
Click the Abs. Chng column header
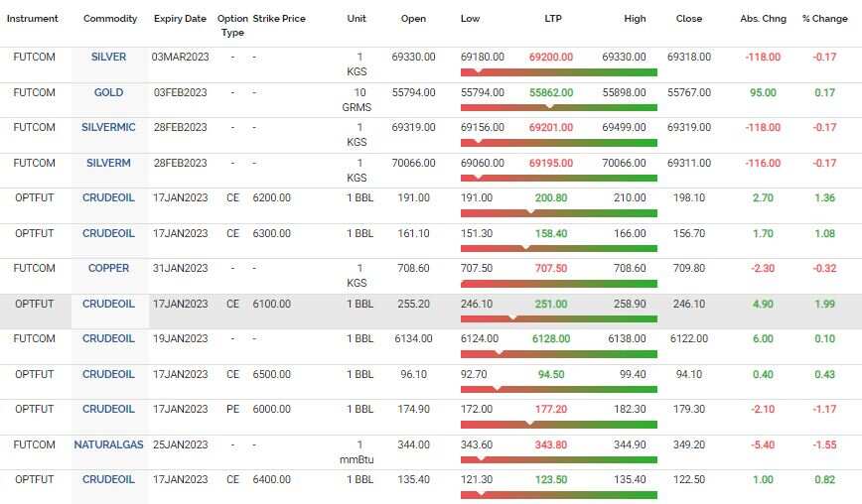coord(761,19)
